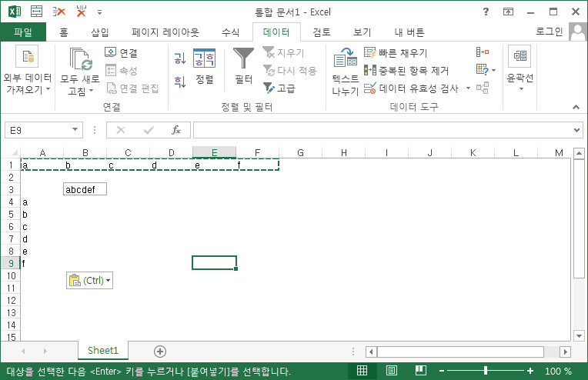Click horizontal scrollbar left arrow

click(x=371, y=352)
